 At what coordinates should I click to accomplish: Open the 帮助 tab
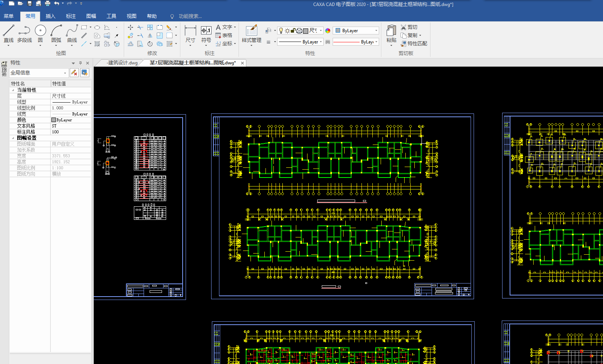152,16
